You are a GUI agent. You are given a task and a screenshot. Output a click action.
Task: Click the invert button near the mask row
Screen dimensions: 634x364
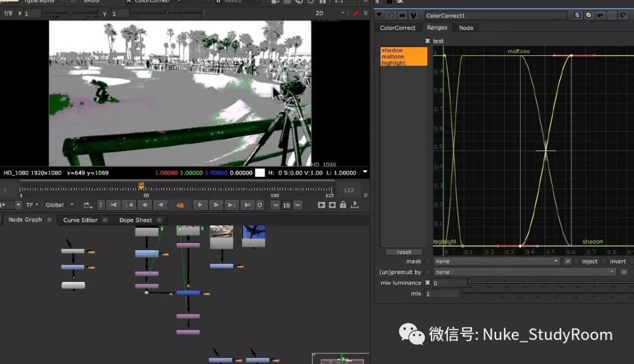click(617, 261)
